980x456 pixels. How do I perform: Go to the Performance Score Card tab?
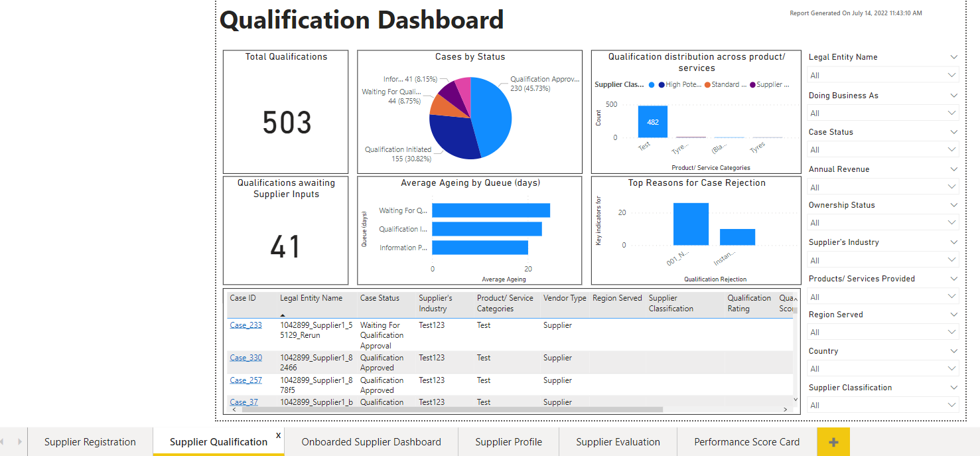point(746,442)
